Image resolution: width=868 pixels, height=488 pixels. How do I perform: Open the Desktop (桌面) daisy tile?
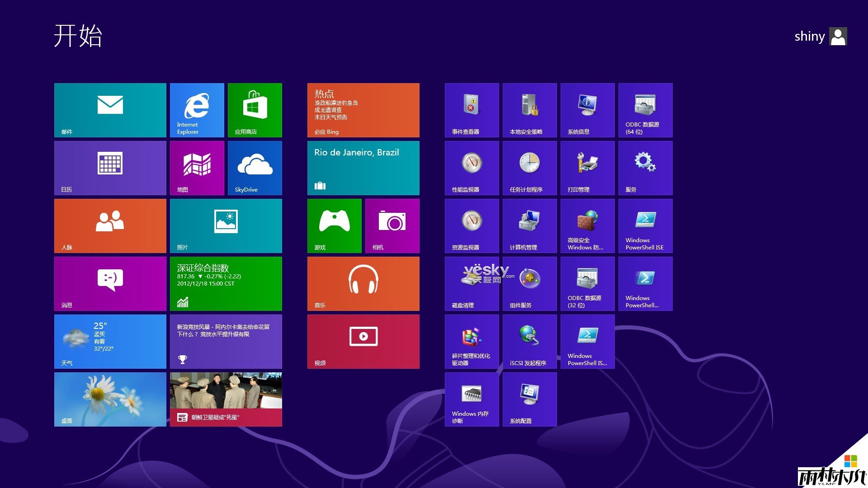click(x=110, y=399)
